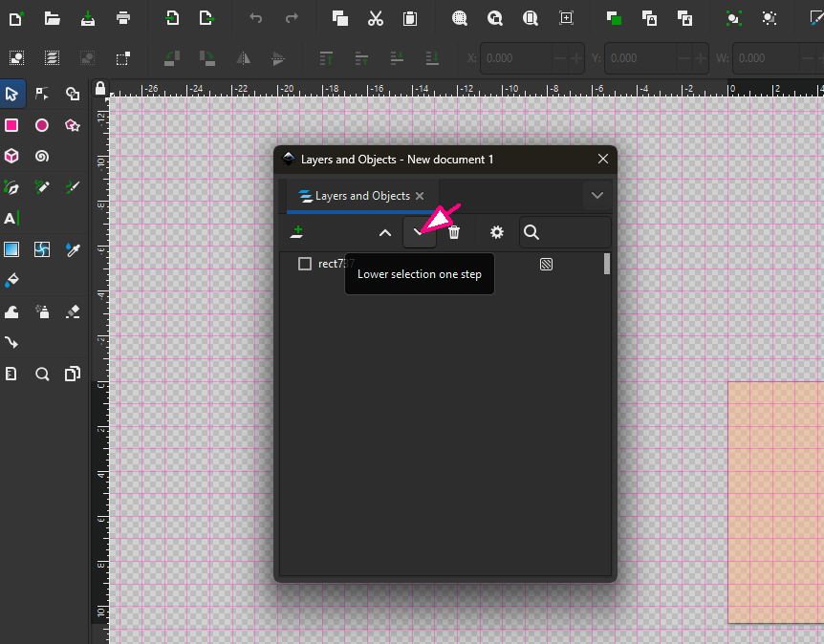Increase the X value with plus button

pos(576,57)
